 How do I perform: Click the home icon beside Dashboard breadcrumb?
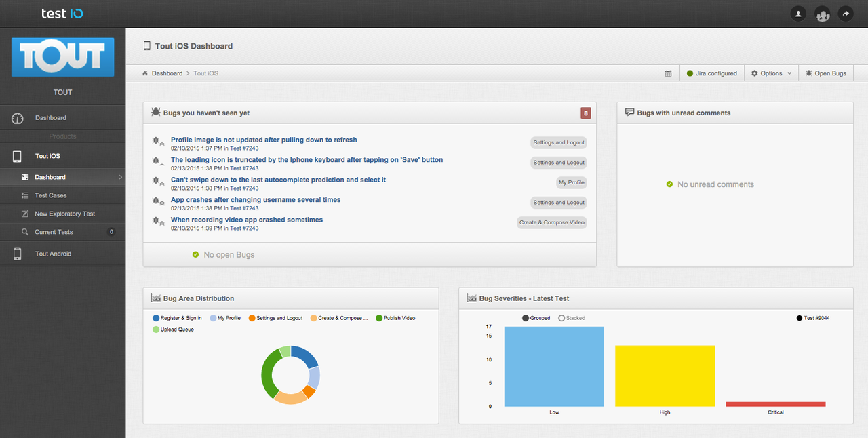(145, 73)
